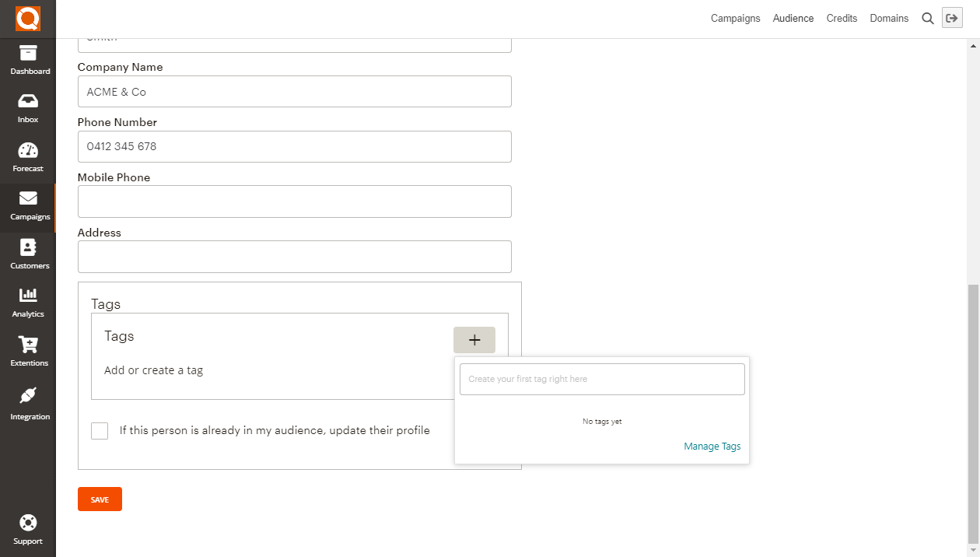This screenshot has height=557, width=980.
Task: Select the Inbox icon in the sidebar
Action: click(x=28, y=107)
